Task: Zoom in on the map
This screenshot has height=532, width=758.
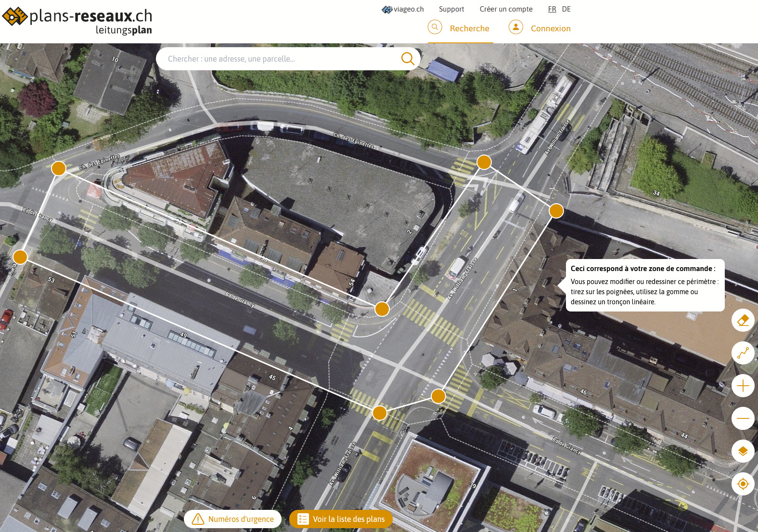Action: click(x=743, y=386)
